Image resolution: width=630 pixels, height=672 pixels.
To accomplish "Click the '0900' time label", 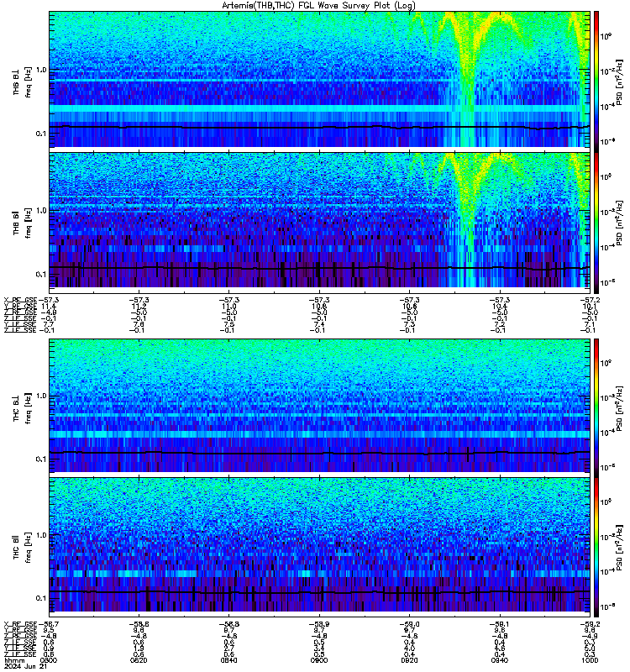I will 319,660.
